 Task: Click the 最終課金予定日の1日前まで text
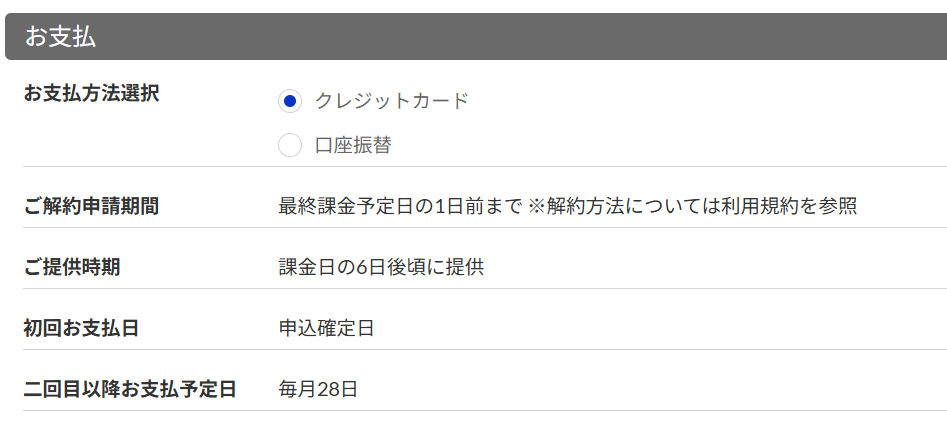click(x=400, y=207)
